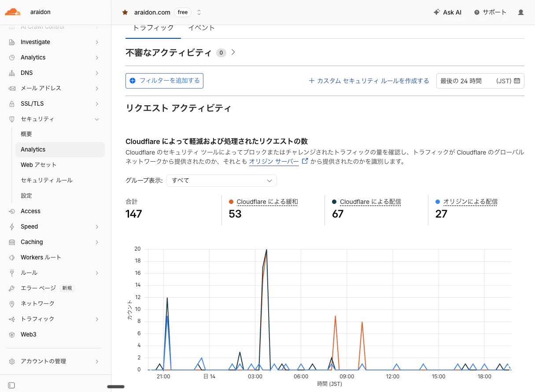
Task: Open 概要 under セキュリティ
Action: [x=26, y=134]
